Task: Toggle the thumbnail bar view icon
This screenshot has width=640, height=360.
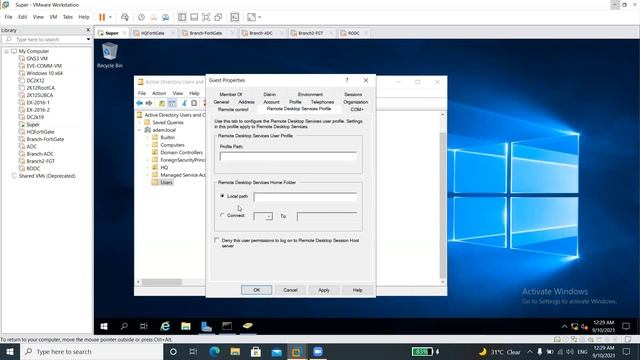Action: pos(194,17)
